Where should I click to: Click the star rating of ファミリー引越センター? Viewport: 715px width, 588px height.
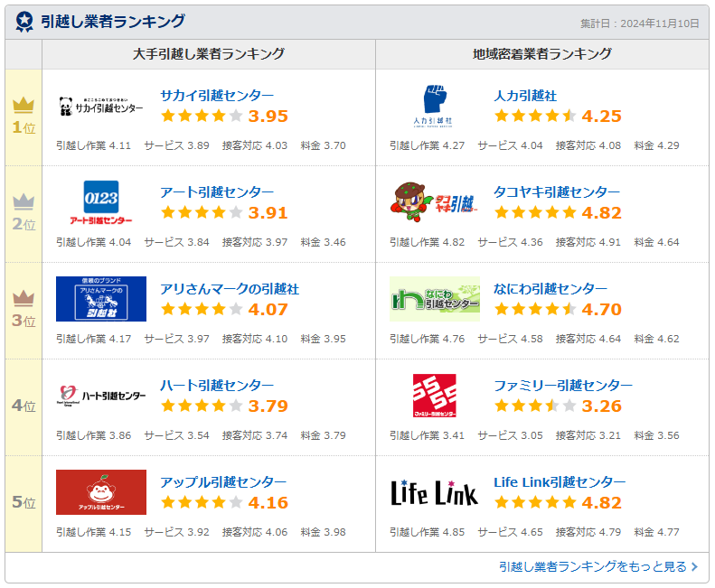pyautogui.click(x=535, y=406)
